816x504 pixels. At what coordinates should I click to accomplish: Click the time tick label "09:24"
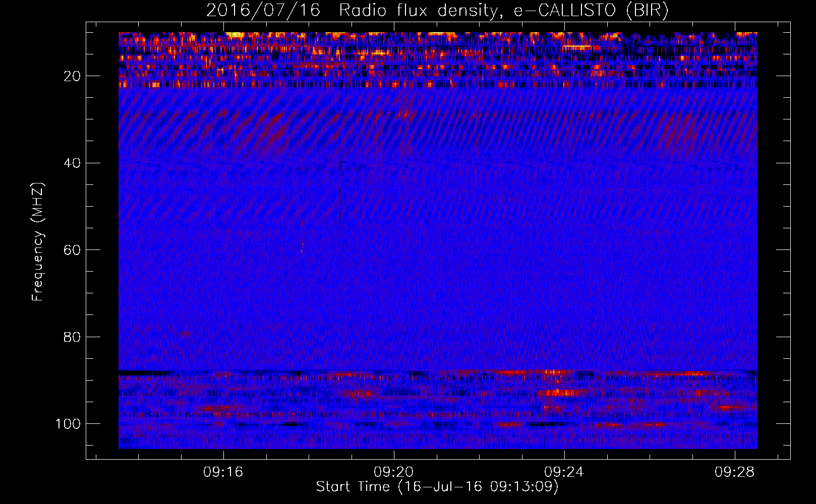tap(564, 472)
